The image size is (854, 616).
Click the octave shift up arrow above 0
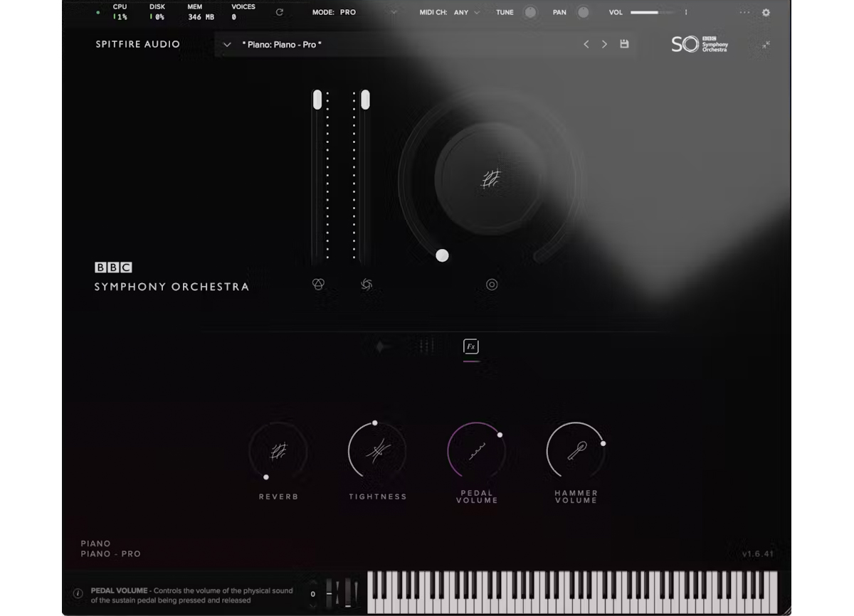[x=313, y=583]
